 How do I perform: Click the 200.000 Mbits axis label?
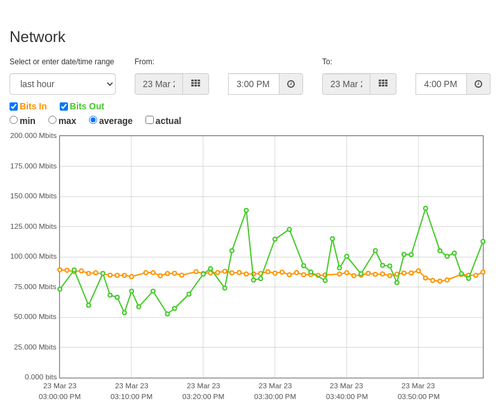[33, 136]
